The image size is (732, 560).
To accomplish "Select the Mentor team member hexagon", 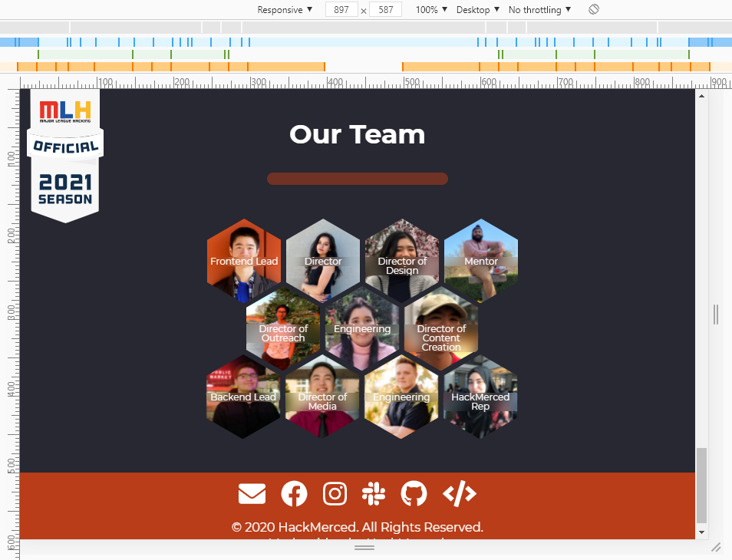I will (x=481, y=260).
